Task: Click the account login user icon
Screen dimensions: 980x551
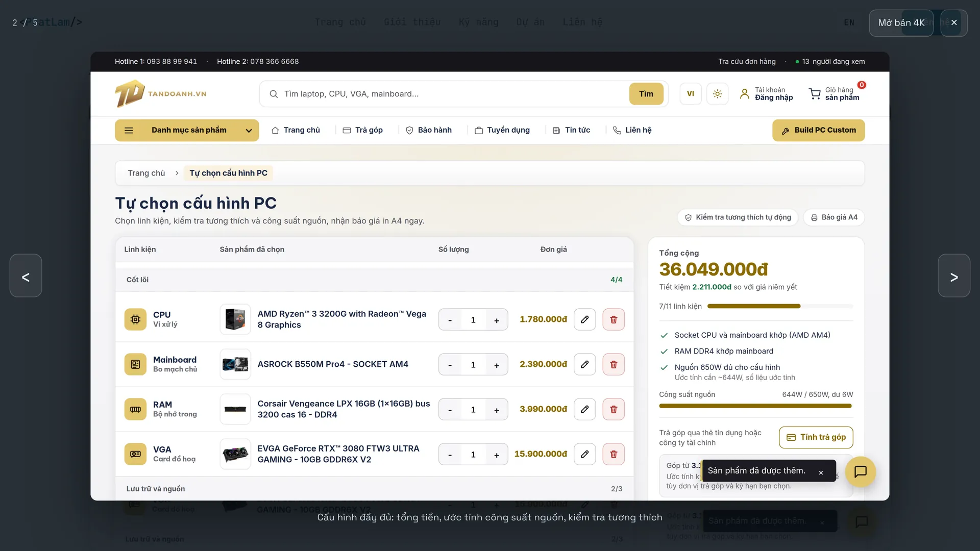Action: coord(745,94)
